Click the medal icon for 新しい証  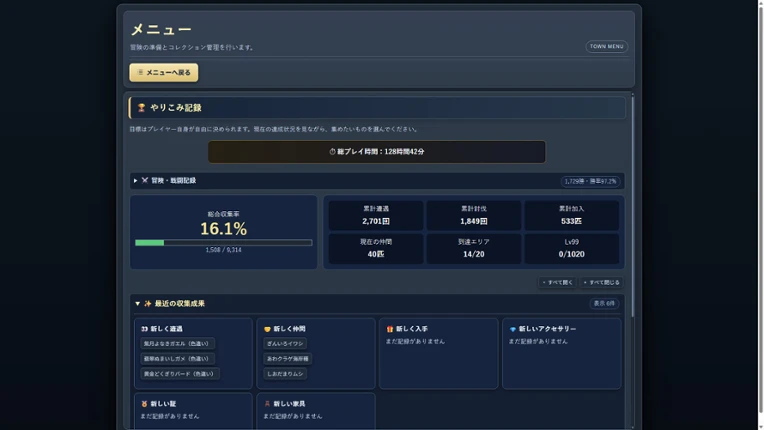point(144,404)
